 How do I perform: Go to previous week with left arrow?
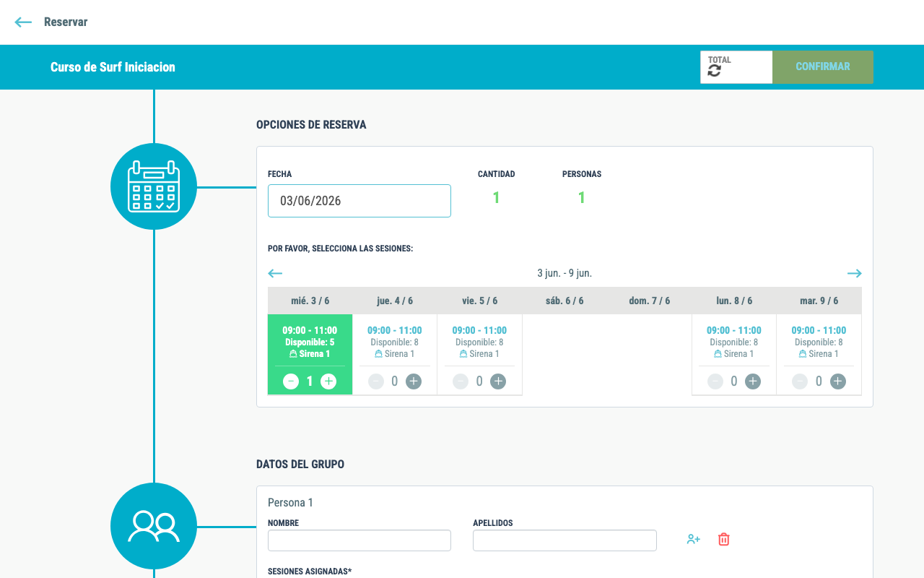point(275,273)
